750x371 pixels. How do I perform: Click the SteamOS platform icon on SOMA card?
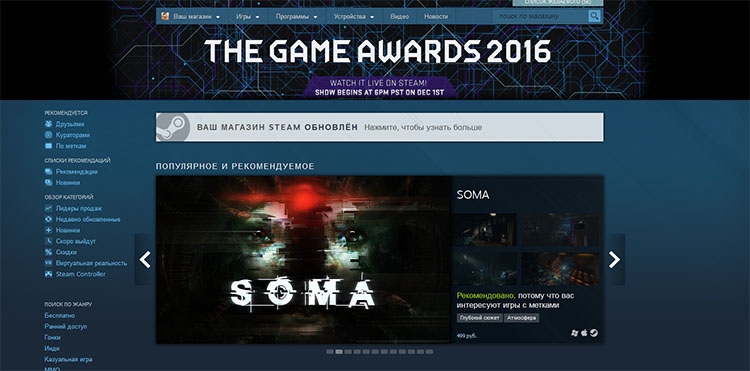tap(594, 333)
